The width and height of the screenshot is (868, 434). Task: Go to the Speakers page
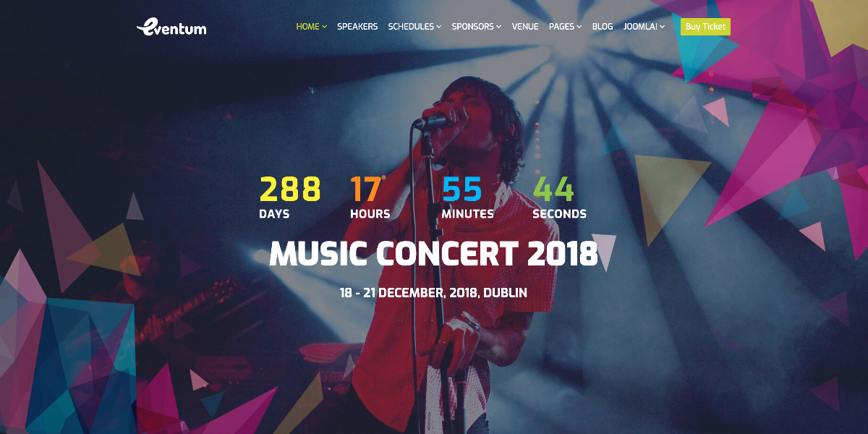(357, 27)
